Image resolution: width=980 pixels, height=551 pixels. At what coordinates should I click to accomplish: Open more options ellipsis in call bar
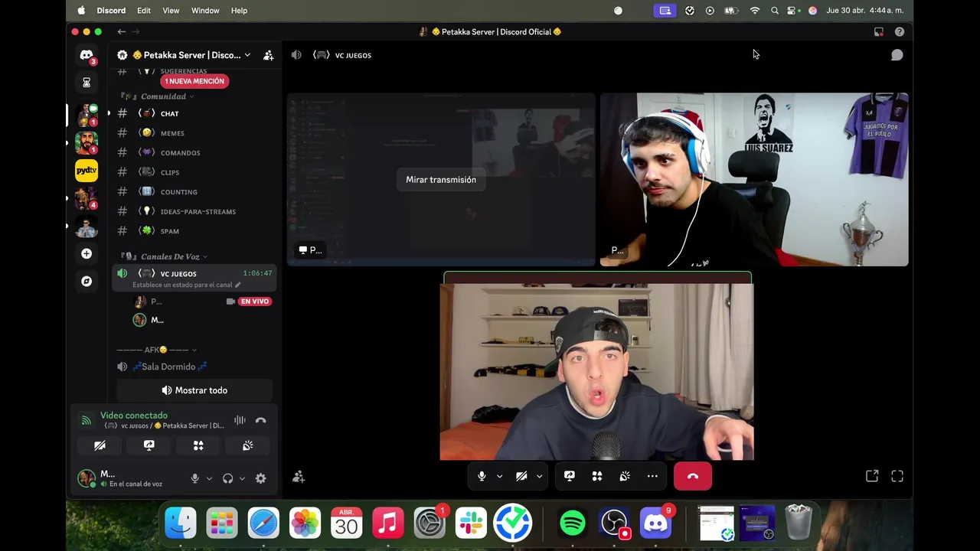coord(652,476)
